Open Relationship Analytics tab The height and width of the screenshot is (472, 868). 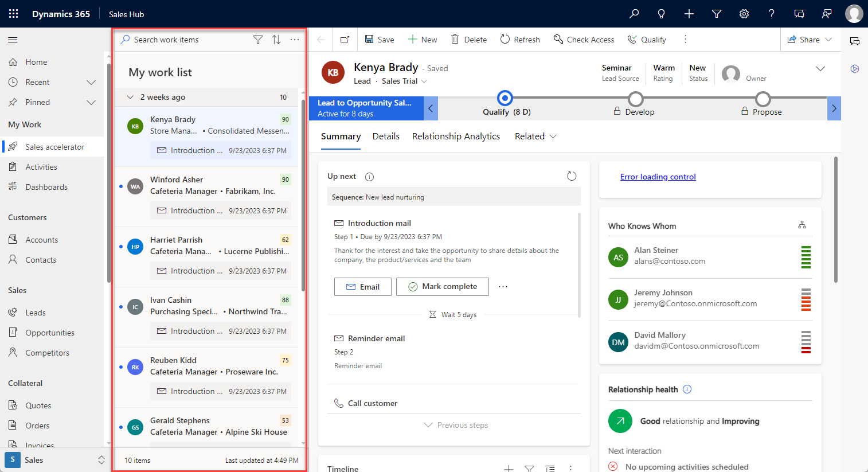456,136
